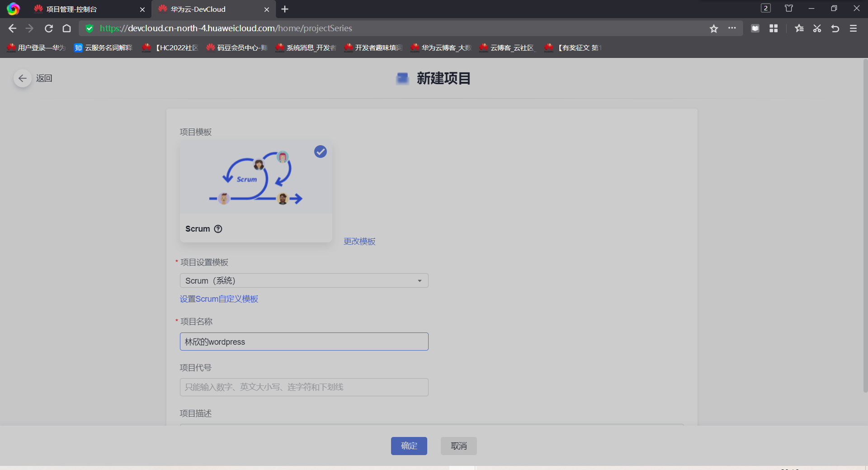The image size is (868, 470).
Task: Open the 【HC2022社区 bookmark
Action: click(x=170, y=47)
